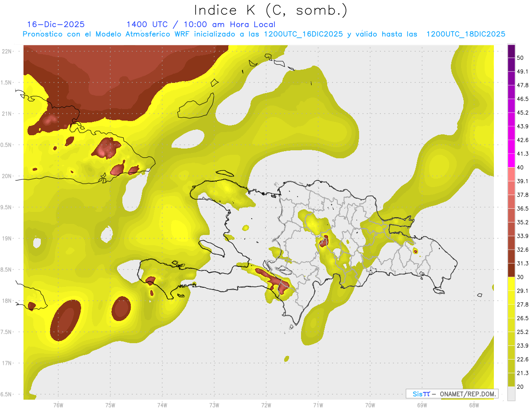This screenshot has height=411, width=532.
Task: Click the '27.8' color scale value
Action: pos(523,304)
